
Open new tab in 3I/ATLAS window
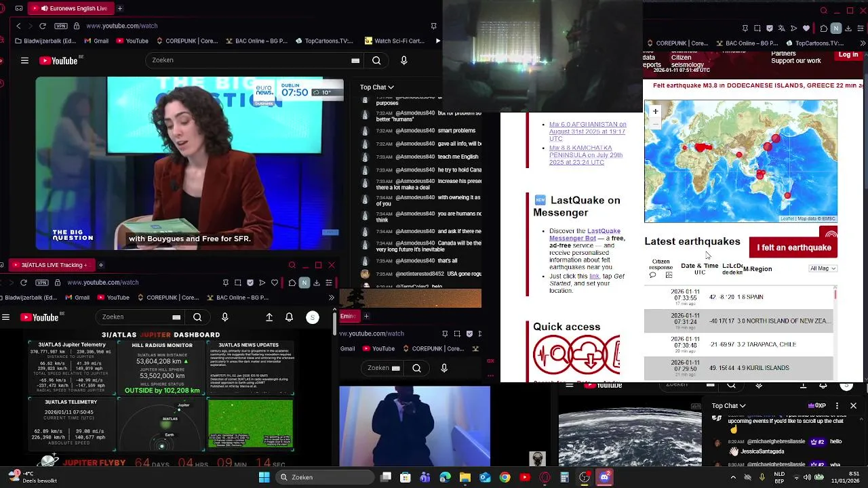[100, 265]
